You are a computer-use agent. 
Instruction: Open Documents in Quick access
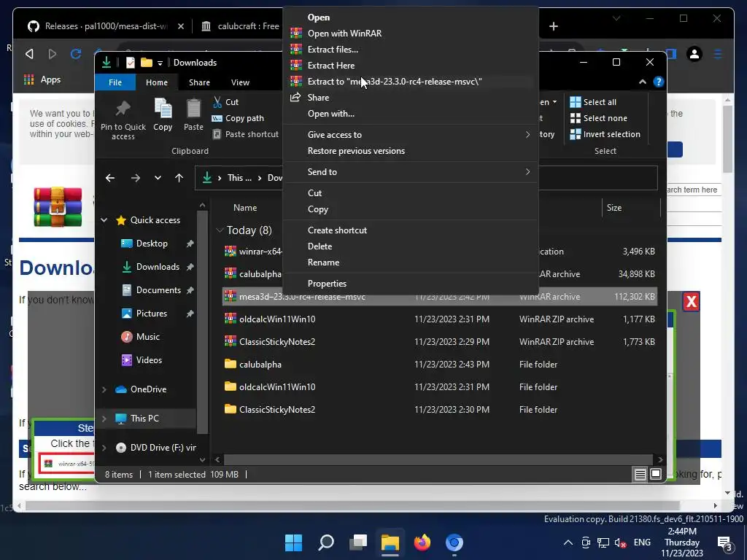158,290
